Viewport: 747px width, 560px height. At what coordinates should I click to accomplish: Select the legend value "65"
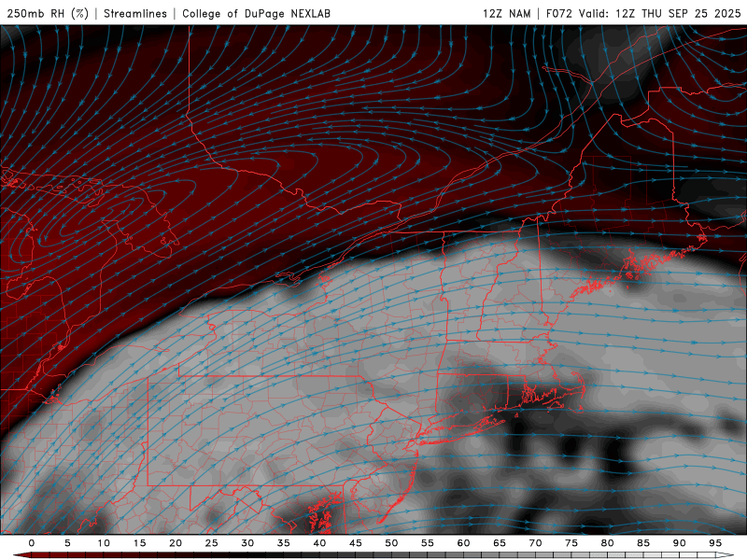click(500, 543)
